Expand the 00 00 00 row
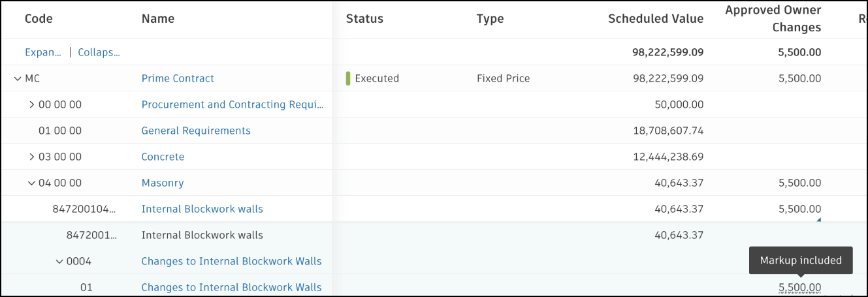This screenshot has height=297, width=868. [31, 104]
